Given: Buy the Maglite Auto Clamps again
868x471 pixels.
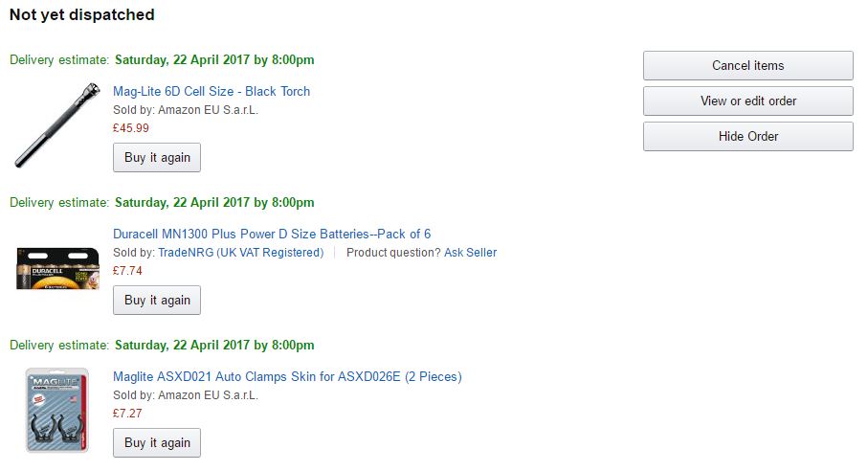Looking at the screenshot, I should [x=157, y=443].
